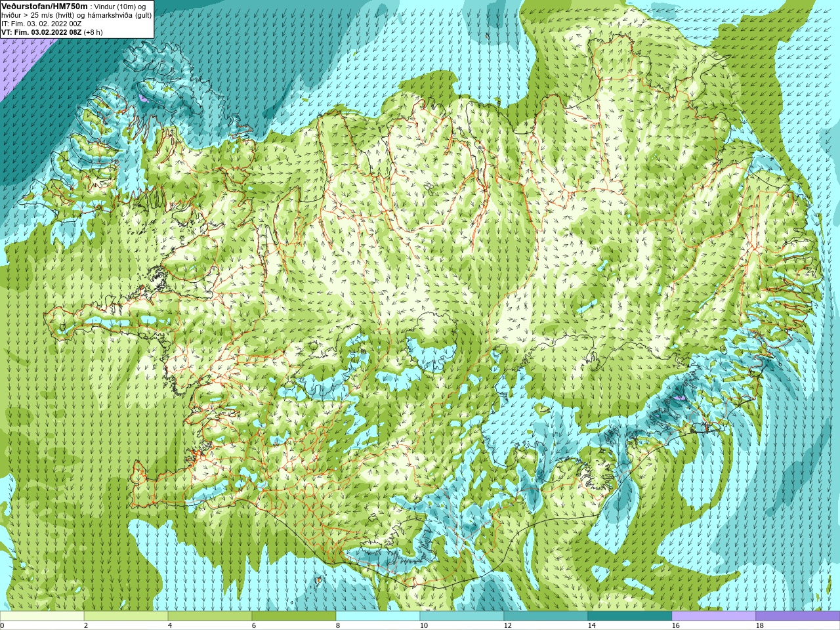Click the legend scale label 10
The image size is (840, 630).
coord(423,625)
